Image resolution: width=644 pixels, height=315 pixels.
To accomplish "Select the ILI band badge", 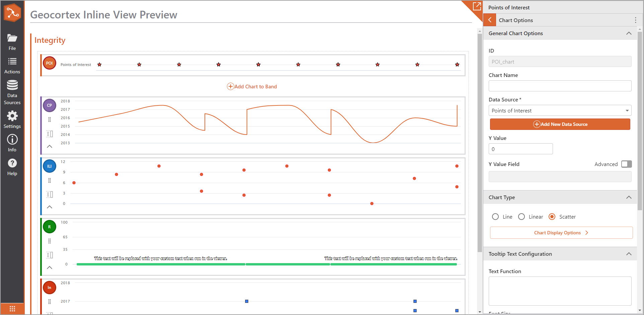I will [50, 166].
